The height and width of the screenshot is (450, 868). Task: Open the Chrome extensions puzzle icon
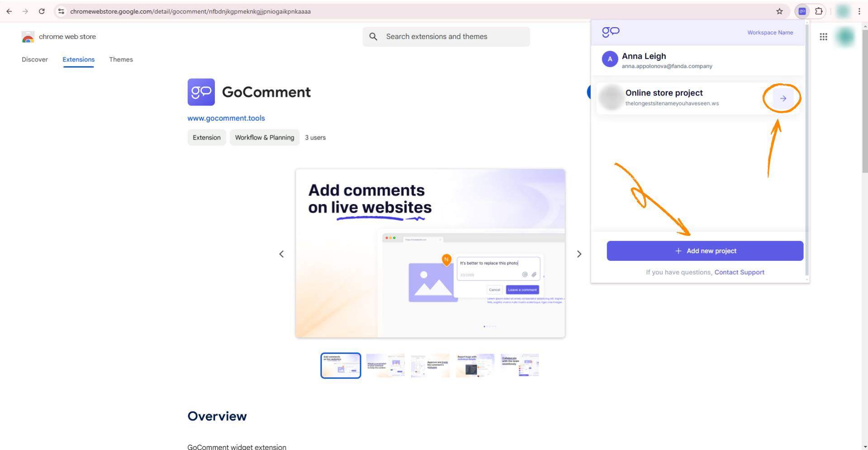pyautogui.click(x=819, y=11)
